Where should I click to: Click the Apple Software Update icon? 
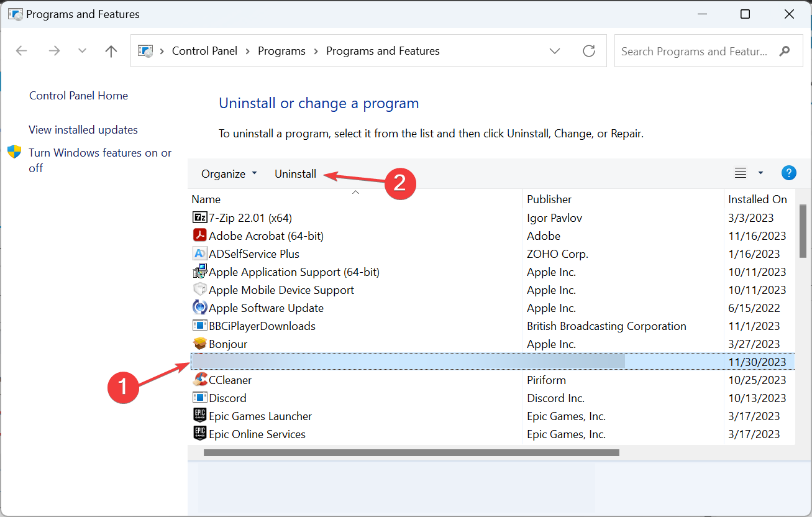(199, 308)
